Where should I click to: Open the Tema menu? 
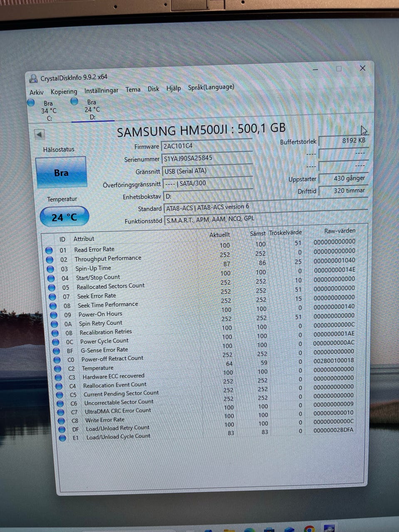133,89
